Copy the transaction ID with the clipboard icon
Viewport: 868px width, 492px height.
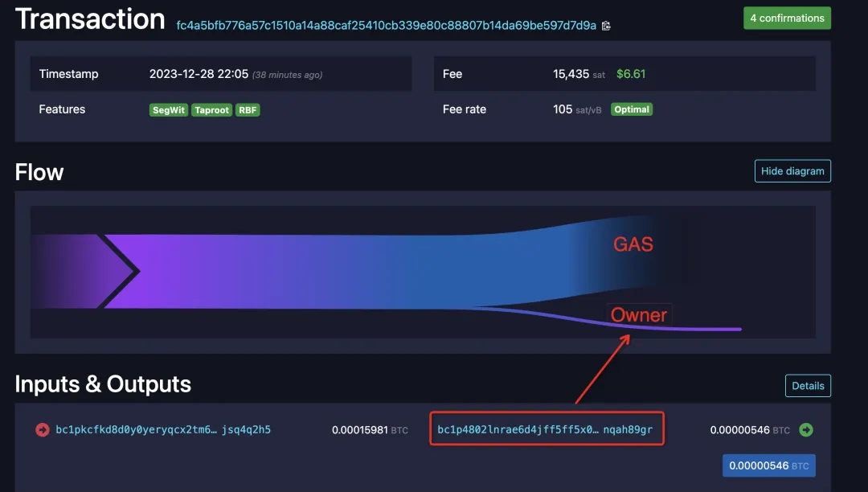(x=606, y=26)
